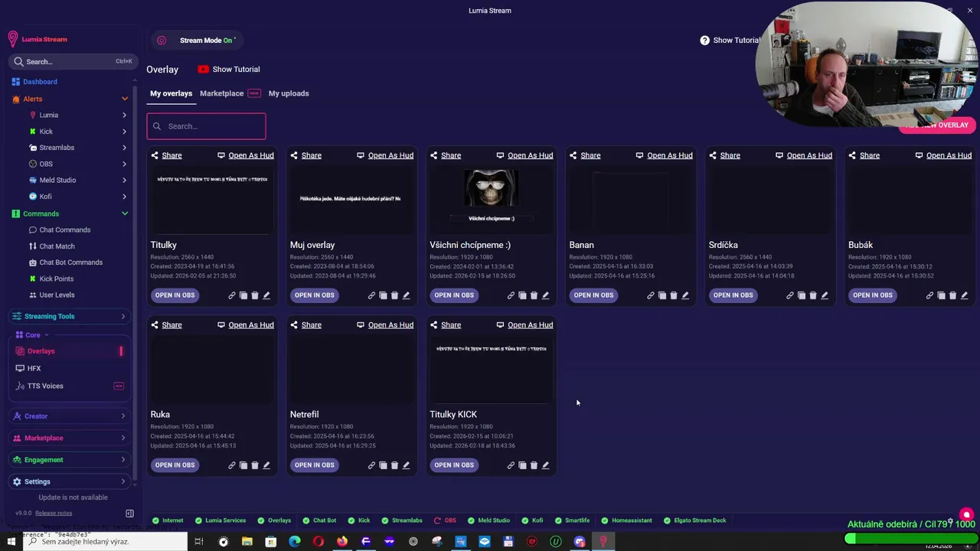Image resolution: width=980 pixels, height=551 pixels.
Task: Click Všichni chcípneme skull thumbnail
Action: (x=491, y=187)
